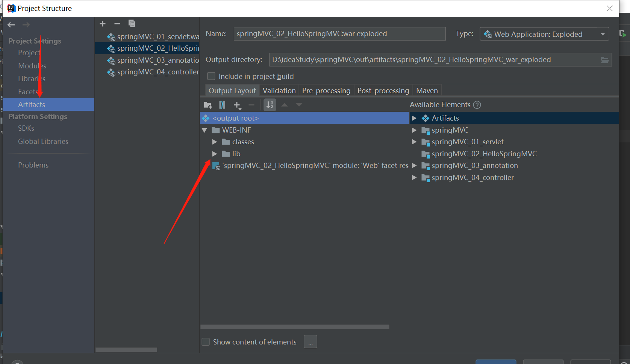Create archive in output layout toolbar

tap(222, 105)
